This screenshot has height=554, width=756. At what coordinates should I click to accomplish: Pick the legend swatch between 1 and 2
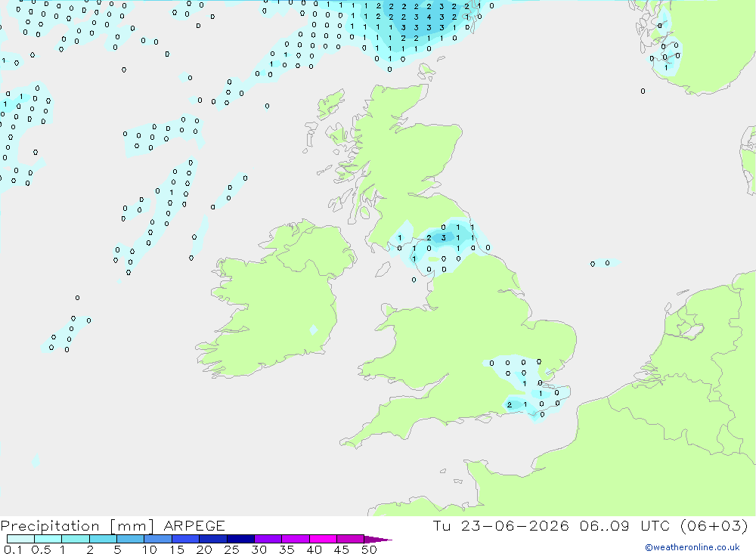(x=76, y=539)
